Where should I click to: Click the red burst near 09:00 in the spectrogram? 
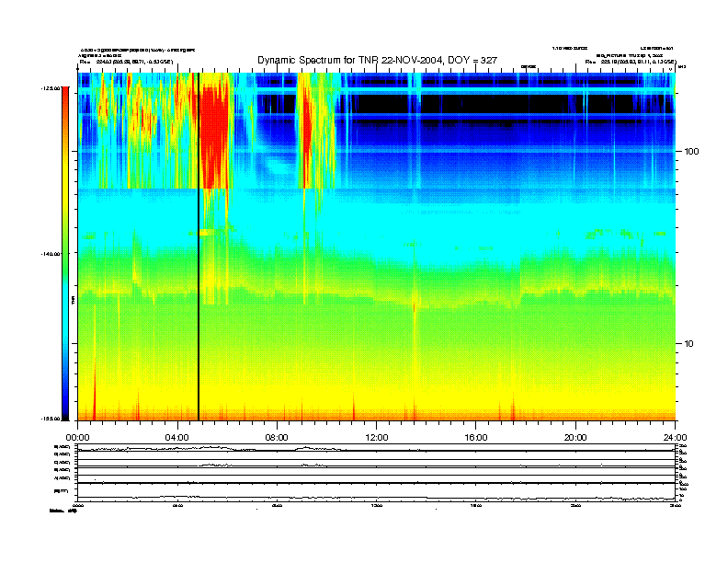306,134
